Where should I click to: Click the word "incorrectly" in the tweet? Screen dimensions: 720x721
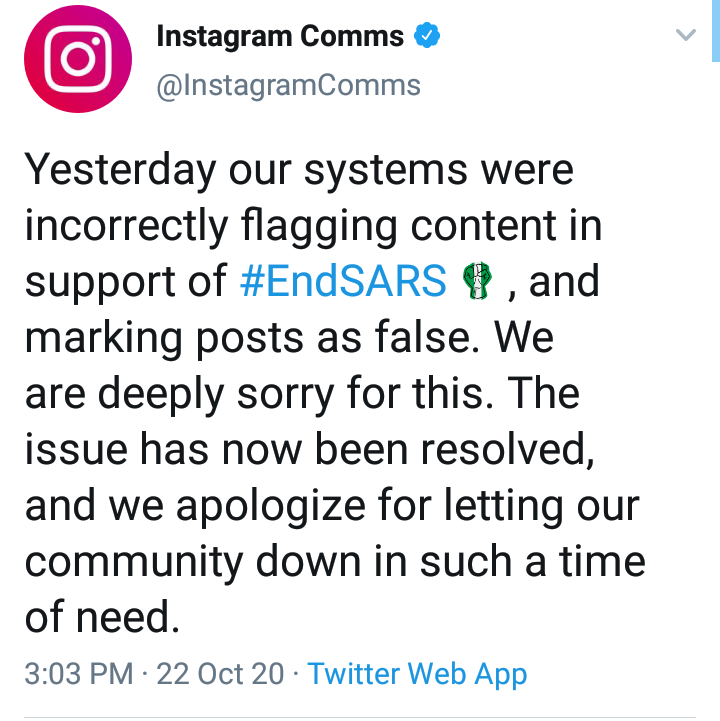tap(126, 227)
